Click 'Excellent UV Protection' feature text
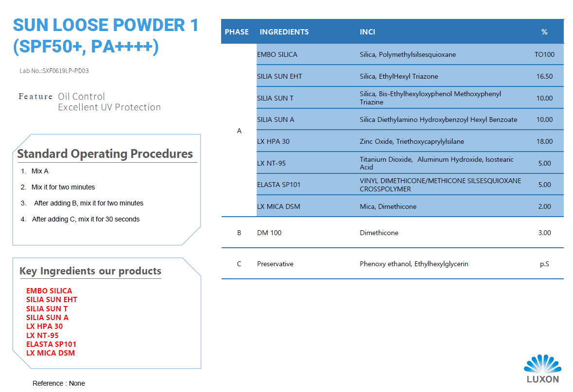This screenshot has width=573, height=392. 109,107
